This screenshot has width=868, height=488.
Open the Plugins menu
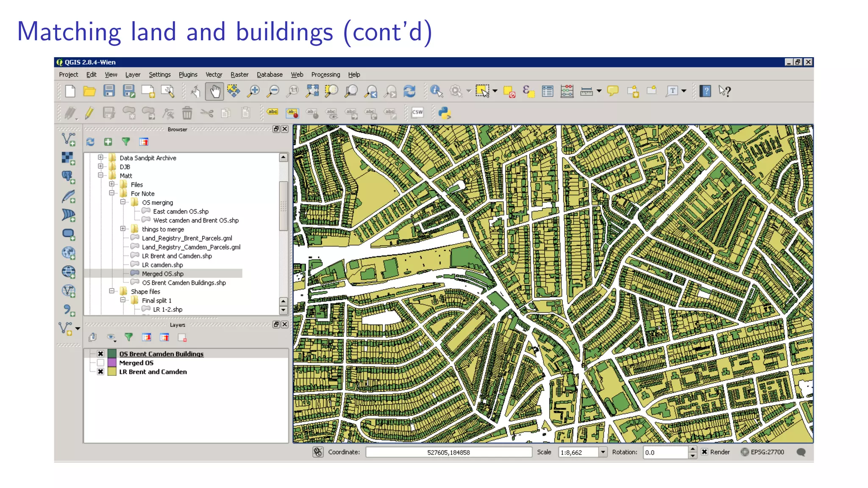point(188,75)
